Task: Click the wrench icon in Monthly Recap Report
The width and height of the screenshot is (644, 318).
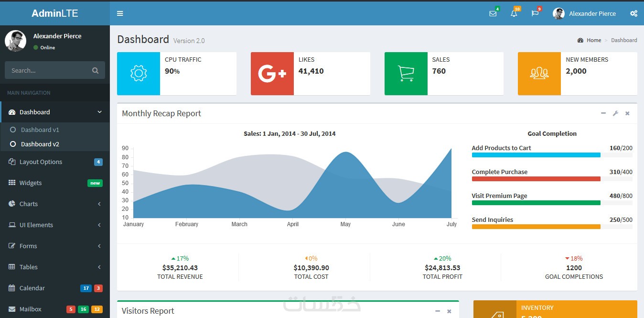Action: (615, 113)
